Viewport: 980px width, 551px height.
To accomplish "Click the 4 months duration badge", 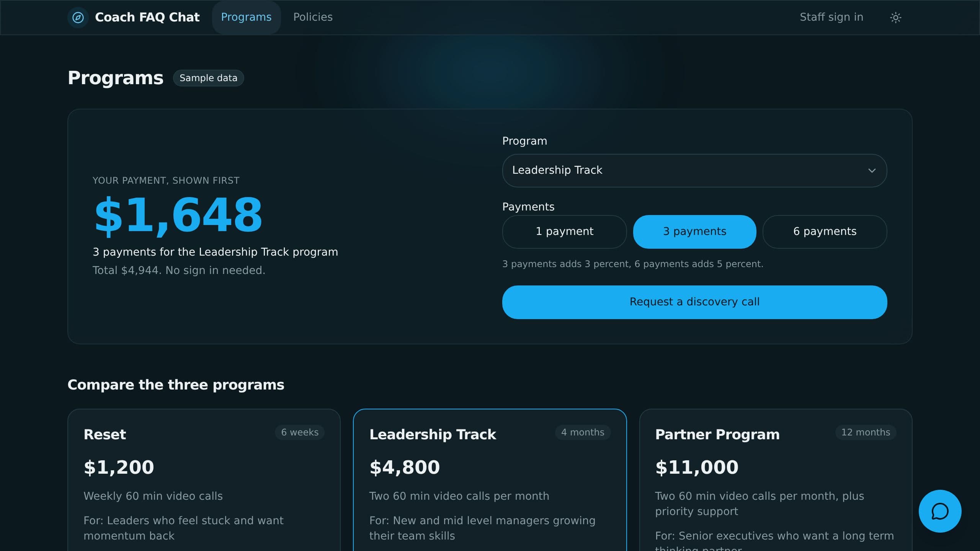I will [x=583, y=432].
